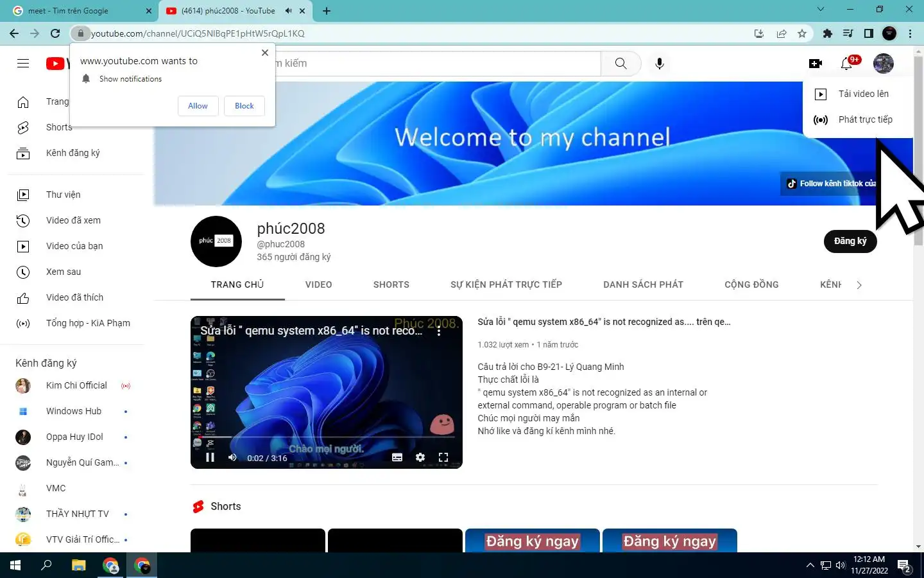
Task: Seek along the video progress bar
Action: point(327,437)
